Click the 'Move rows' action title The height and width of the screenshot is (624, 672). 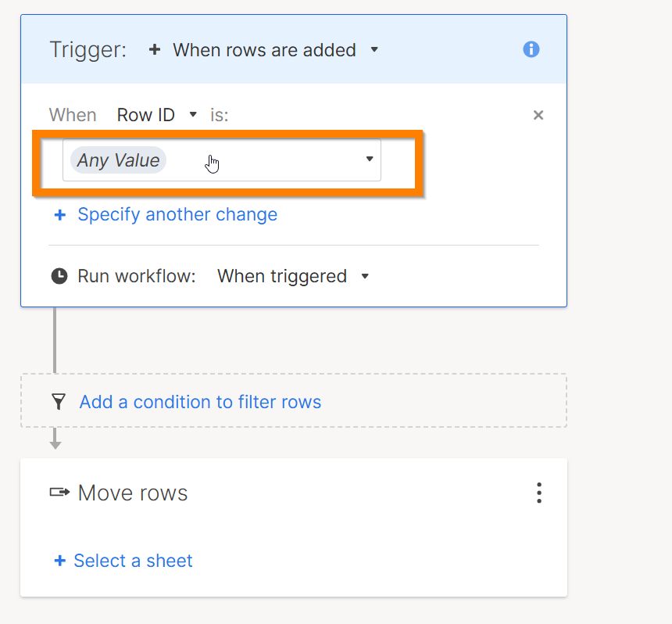133,493
